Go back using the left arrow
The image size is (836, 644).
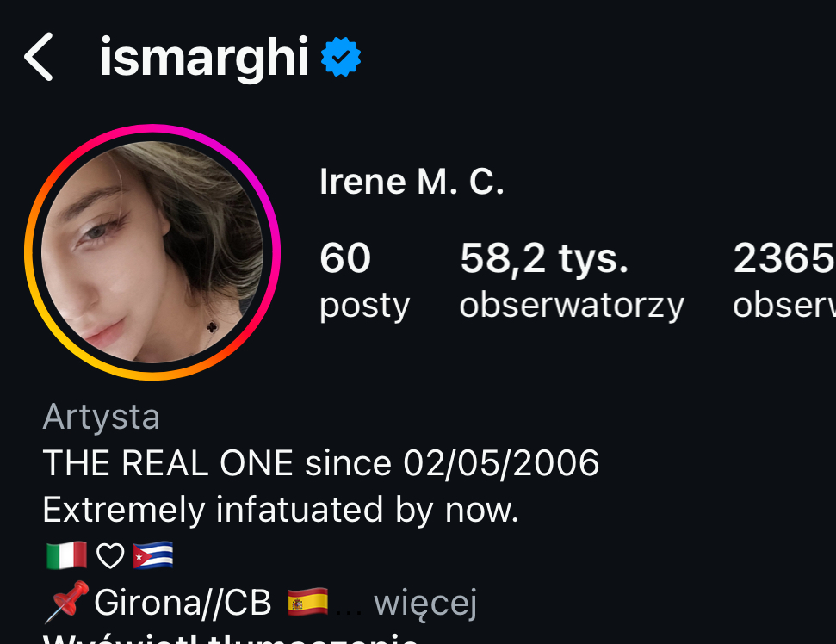[39, 57]
